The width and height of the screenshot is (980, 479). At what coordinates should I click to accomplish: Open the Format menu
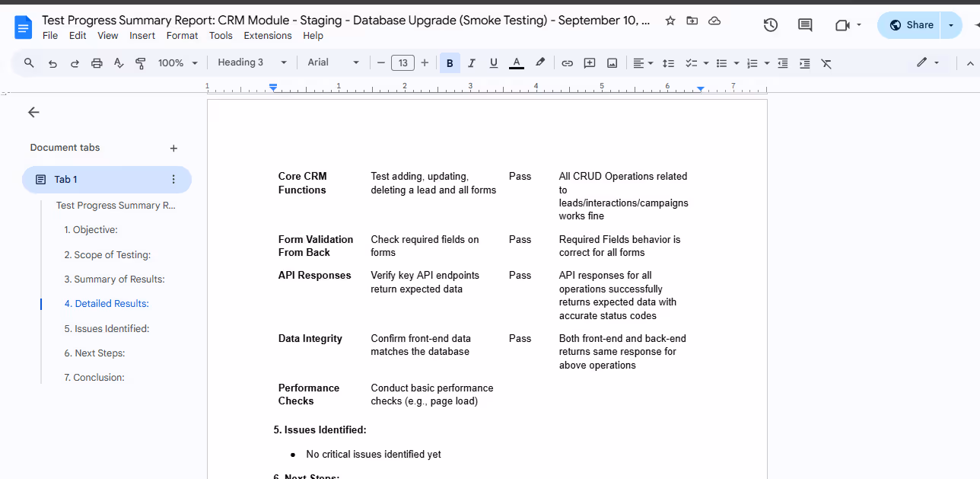pyautogui.click(x=182, y=36)
